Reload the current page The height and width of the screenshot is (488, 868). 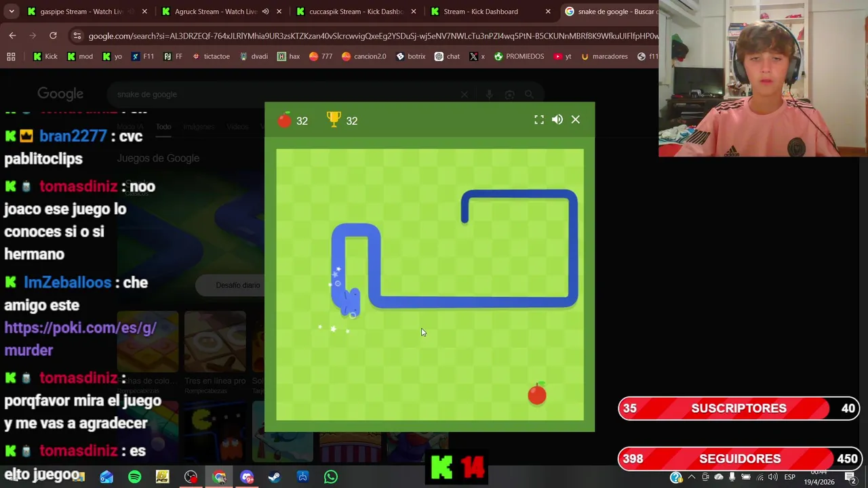(x=53, y=35)
